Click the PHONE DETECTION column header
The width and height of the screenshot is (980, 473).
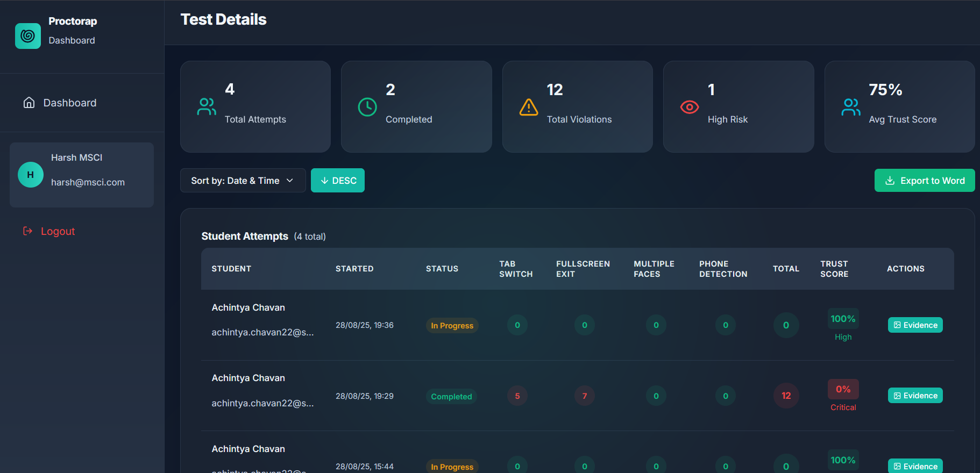click(x=723, y=269)
